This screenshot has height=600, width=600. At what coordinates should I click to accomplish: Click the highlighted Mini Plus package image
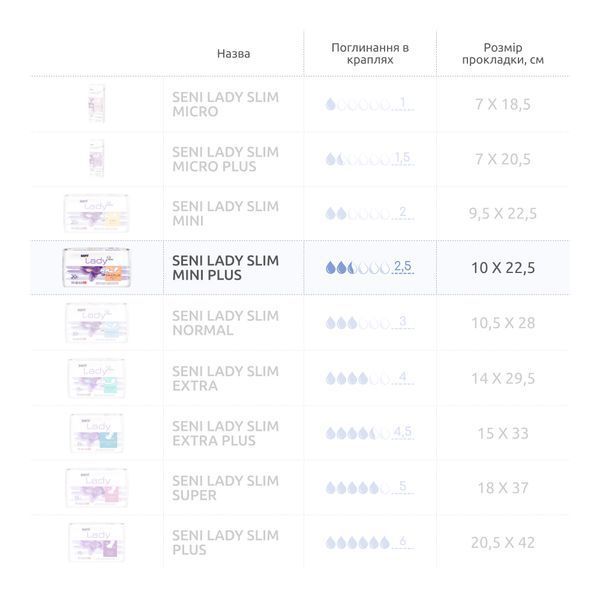96,267
